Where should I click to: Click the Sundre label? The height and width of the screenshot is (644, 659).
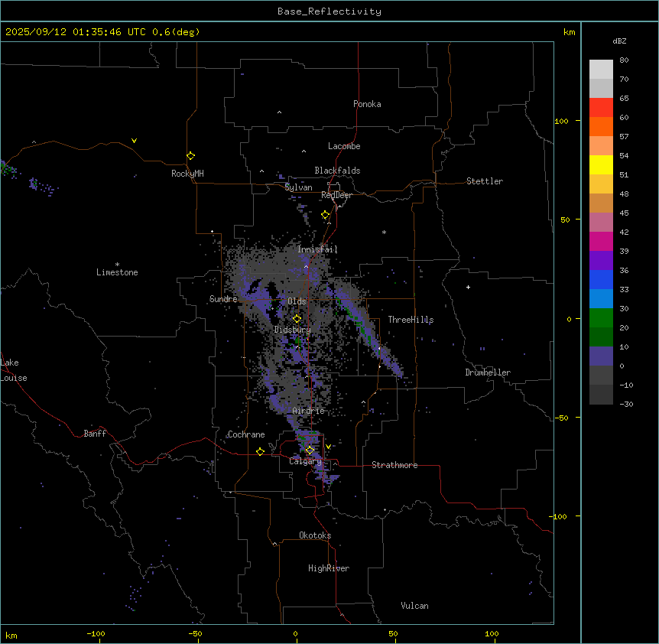coord(223,299)
